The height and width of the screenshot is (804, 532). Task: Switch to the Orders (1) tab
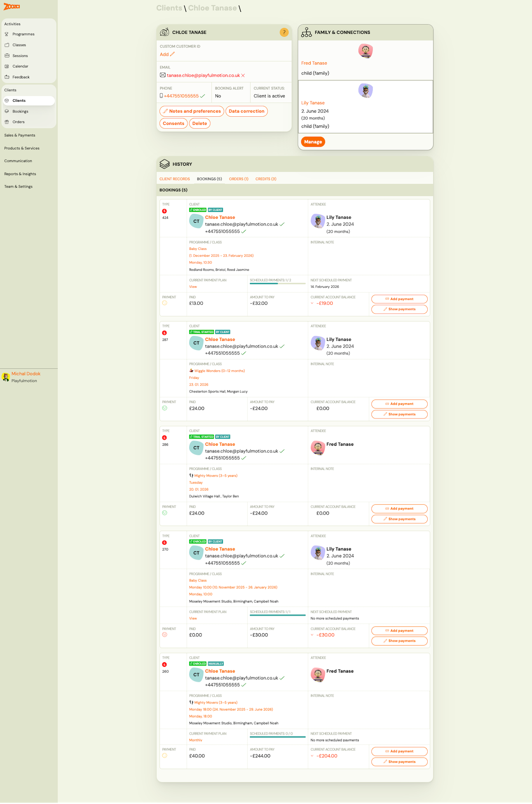pos(239,179)
